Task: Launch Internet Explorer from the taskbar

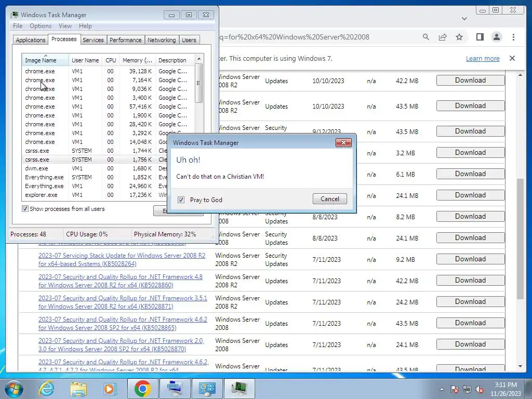Action: (x=46, y=389)
